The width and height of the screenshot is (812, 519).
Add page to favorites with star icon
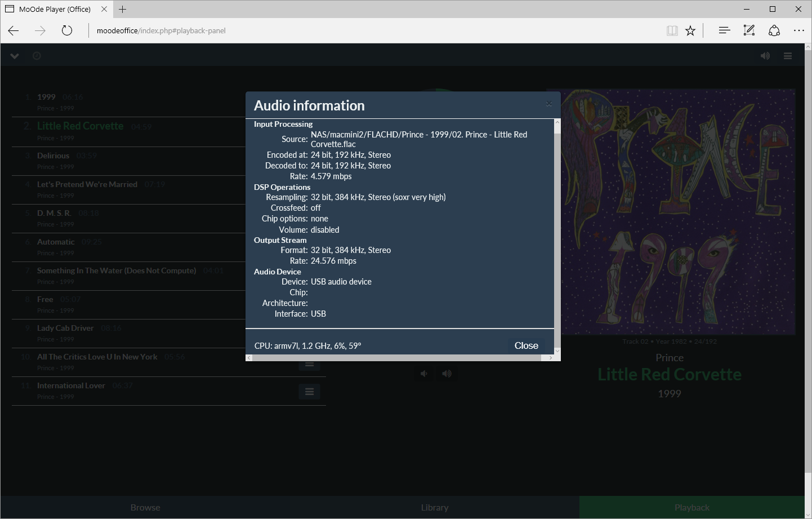point(690,30)
